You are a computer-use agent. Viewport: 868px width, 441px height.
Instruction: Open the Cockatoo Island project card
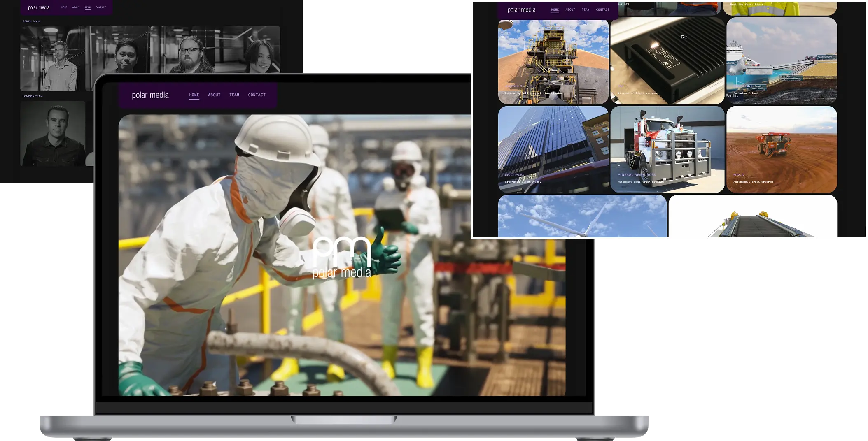click(x=782, y=61)
